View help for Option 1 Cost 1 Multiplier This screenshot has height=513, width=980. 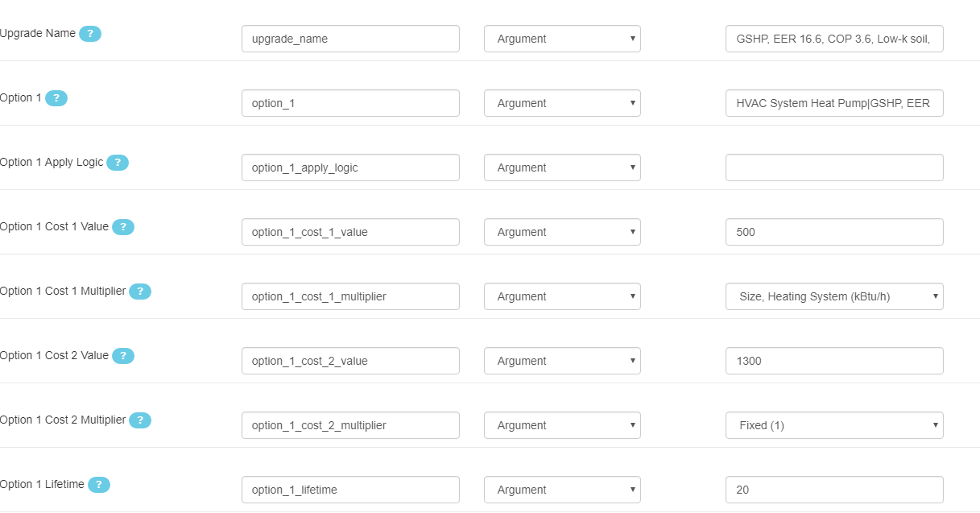pos(140,292)
